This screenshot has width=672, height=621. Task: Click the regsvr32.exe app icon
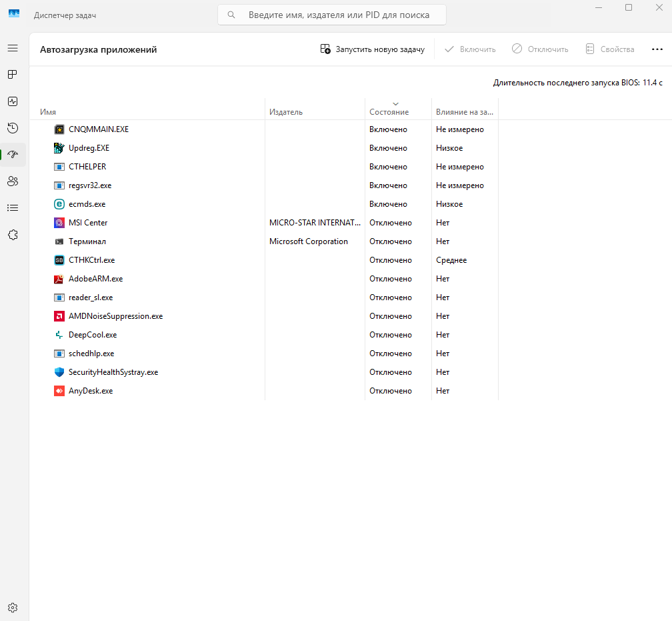coord(59,185)
